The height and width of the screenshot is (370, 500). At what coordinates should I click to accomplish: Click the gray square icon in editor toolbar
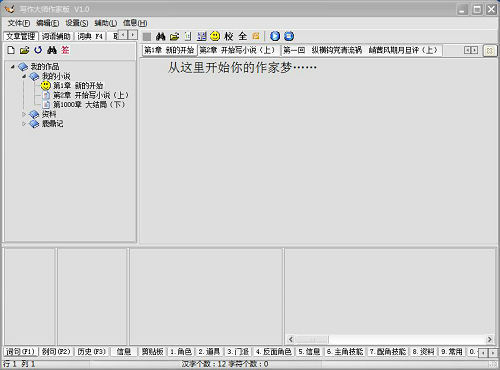click(147, 36)
